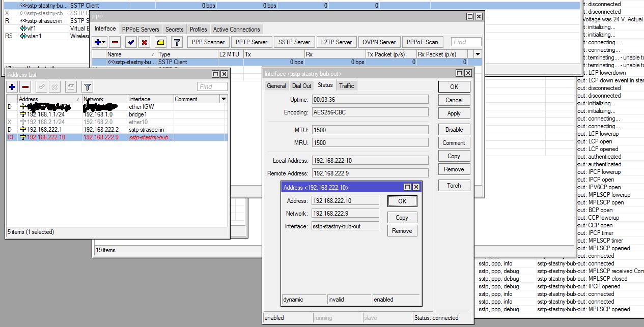Click OK in the Address 192.168.222.10 dialog
Screen dimensions: 644x327
coord(402,201)
